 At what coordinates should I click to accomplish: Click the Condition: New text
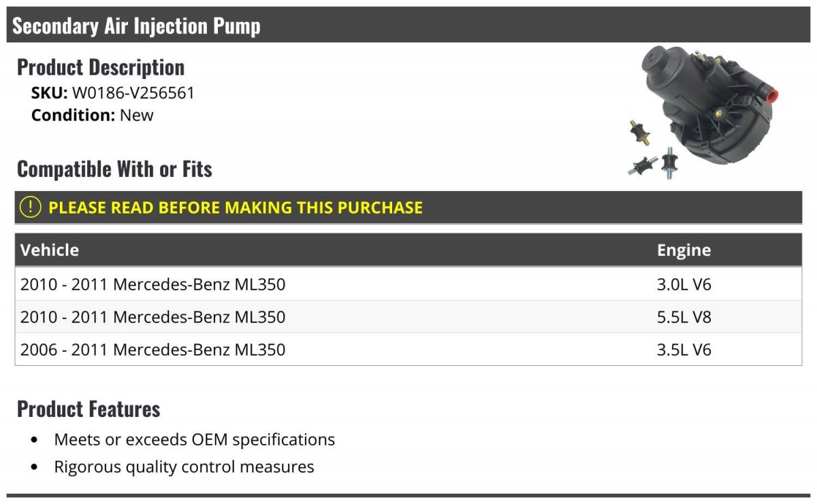click(93, 115)
